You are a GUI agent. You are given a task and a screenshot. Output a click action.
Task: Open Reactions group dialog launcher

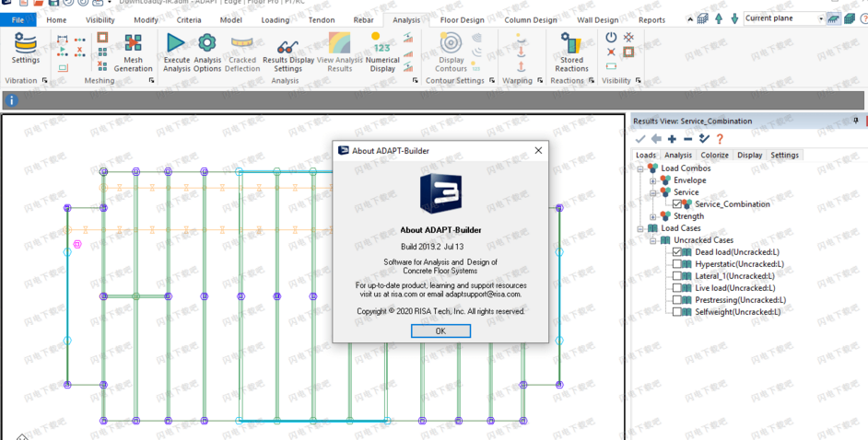click(x=592, y=81)
